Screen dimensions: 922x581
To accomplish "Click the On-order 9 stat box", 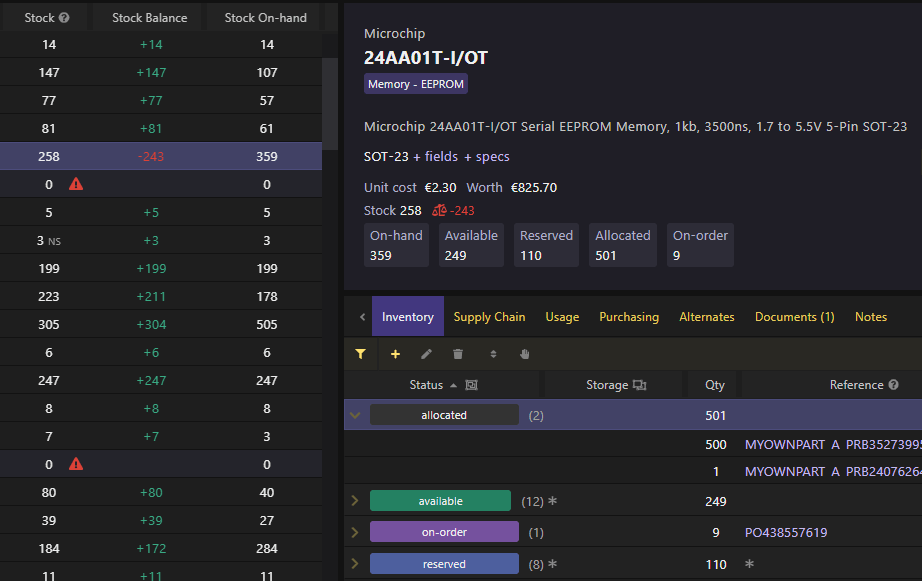I will pyautogui.click(x=700, y=245).
